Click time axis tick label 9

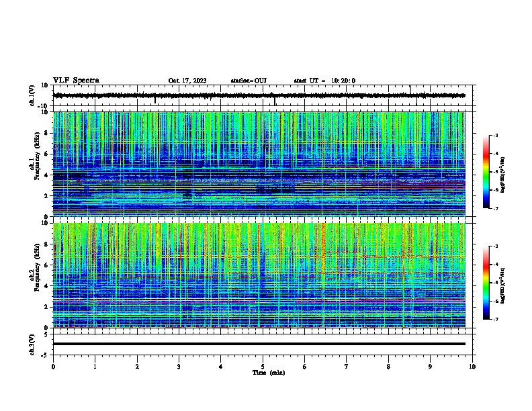point(430,367)
